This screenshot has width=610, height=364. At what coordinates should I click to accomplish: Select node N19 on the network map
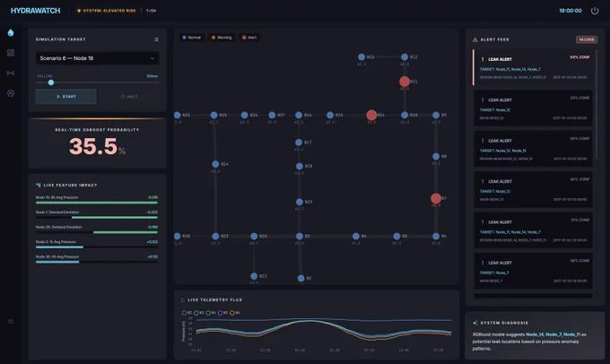(299, 202)
